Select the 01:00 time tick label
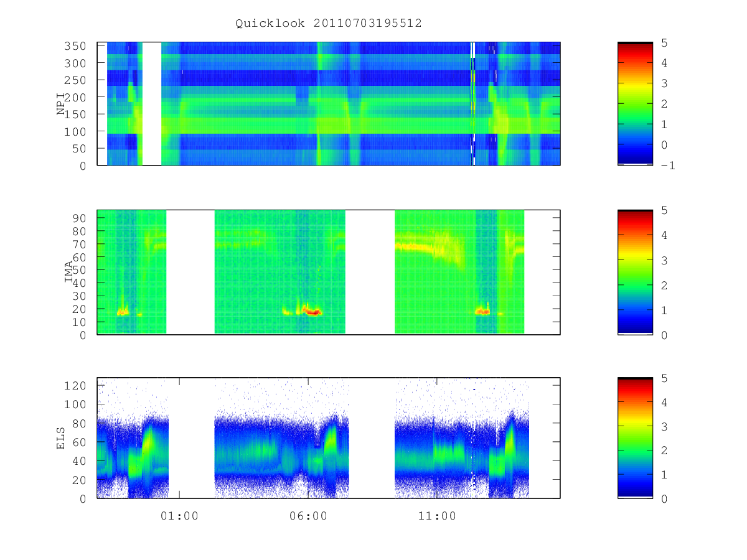The image size is (747, 560). coord(179,516)
